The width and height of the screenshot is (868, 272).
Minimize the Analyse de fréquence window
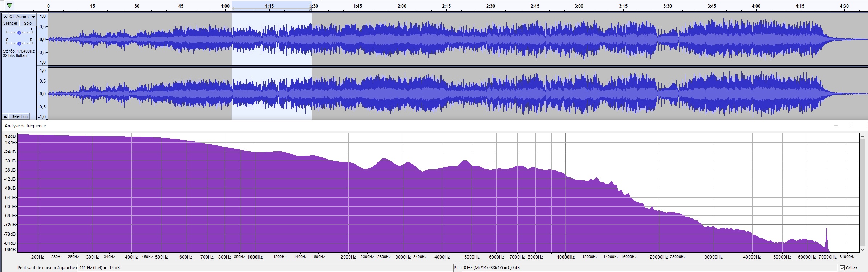(836, 125)
